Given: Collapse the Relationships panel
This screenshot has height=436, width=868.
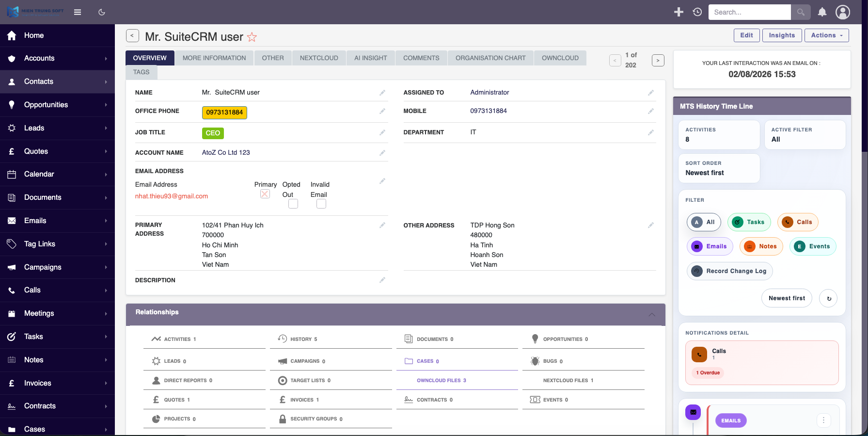Looking at the screenshot, I should pyautogui.click(x=652, y=314).
